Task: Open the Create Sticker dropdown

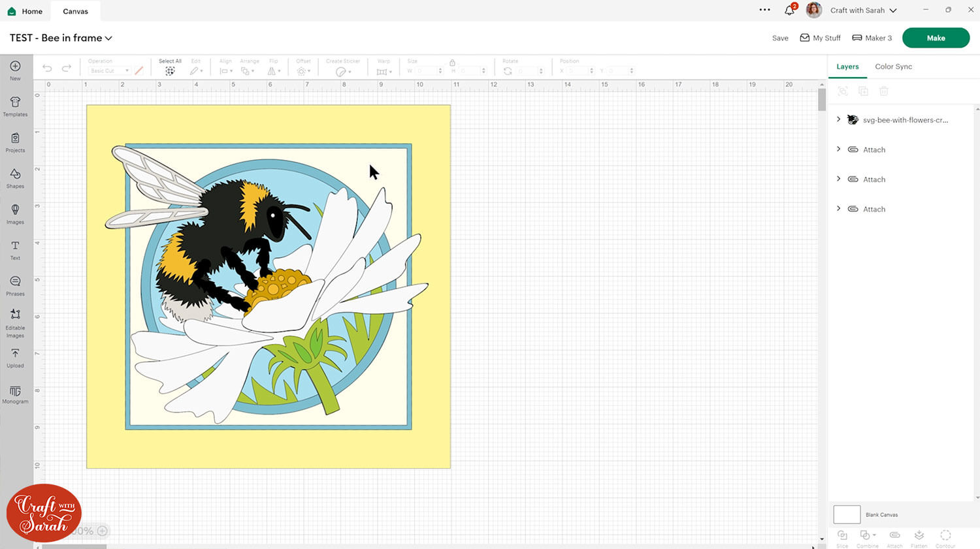Action: point(343,71)
